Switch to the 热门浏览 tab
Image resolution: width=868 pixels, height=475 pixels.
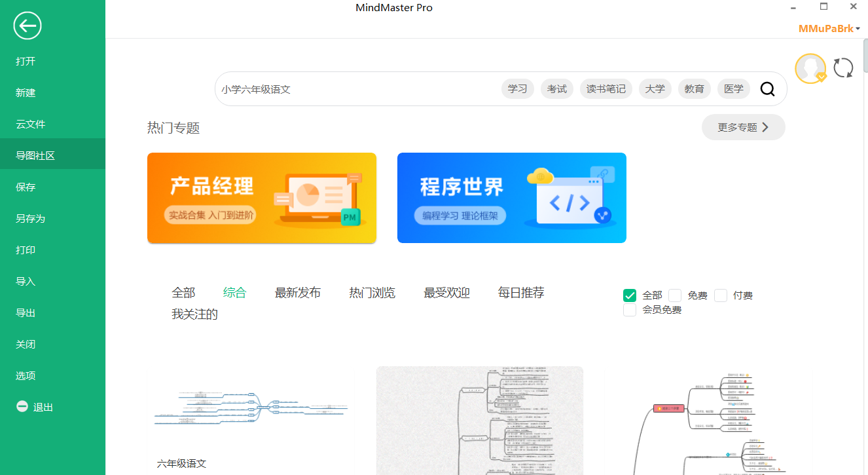(x=372, y=293)
